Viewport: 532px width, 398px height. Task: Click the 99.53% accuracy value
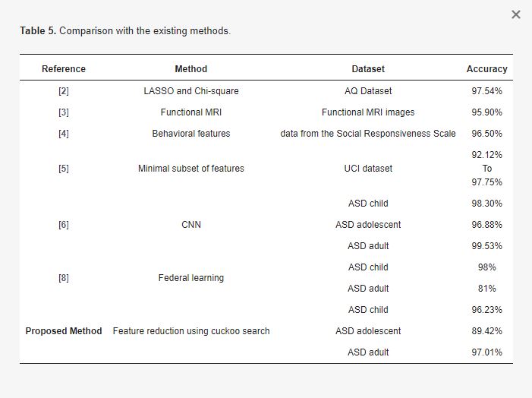tap(486, 246)
